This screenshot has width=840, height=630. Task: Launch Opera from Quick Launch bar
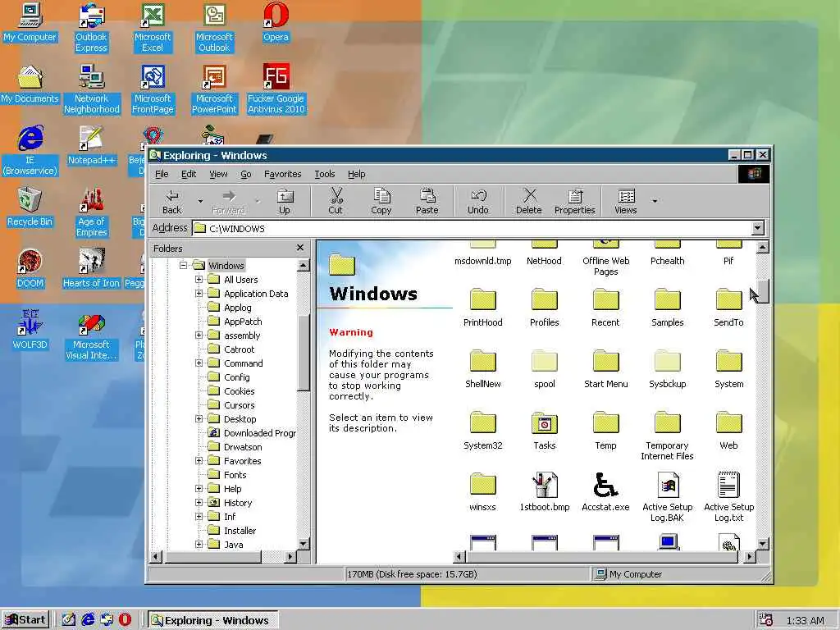tap(125, 620)
